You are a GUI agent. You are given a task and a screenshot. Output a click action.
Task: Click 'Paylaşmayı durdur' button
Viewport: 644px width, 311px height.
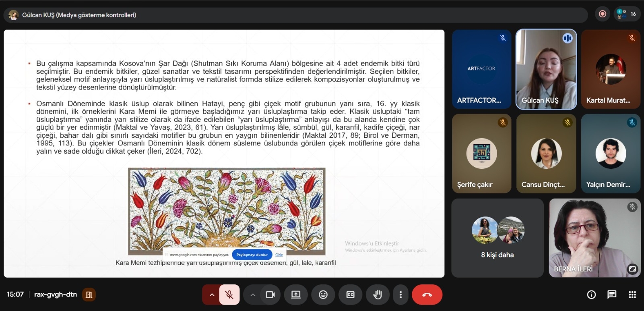[x=252, y=255]
